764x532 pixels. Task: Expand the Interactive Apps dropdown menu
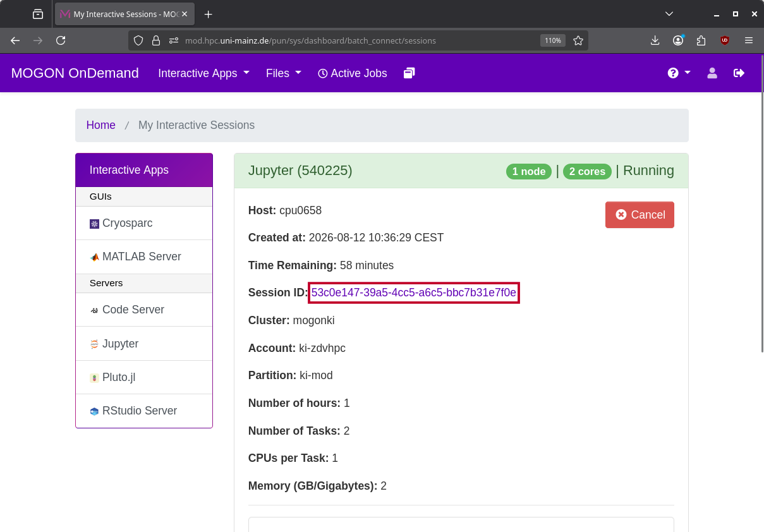[203, 73]
